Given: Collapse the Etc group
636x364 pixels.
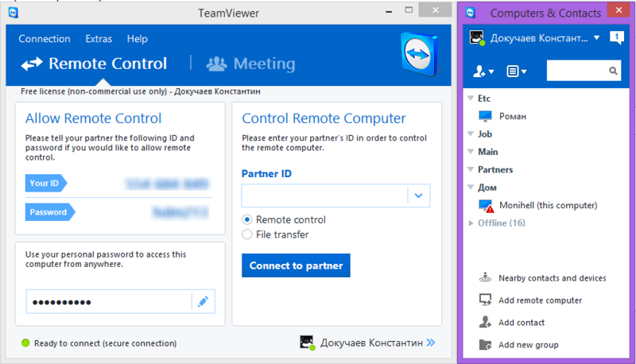Looking at the screenshot, I should (x=471, y=98).
